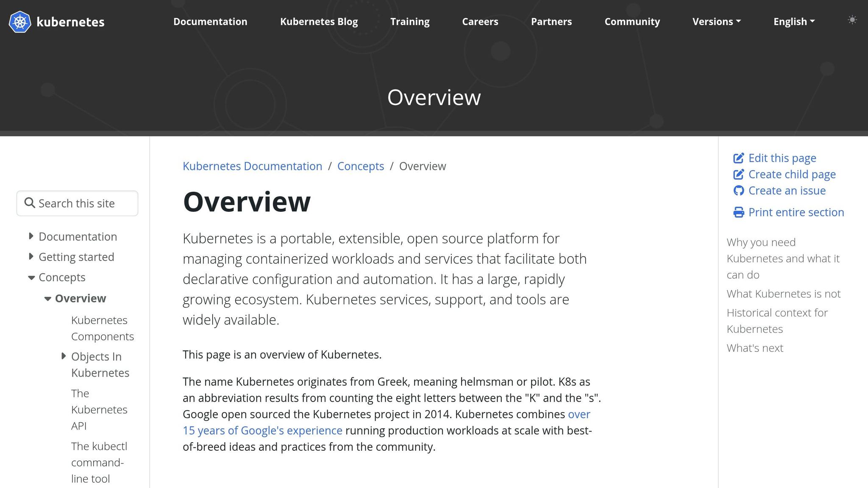Jump to "What's next" section
The height and width of the screenshot is (488, 868).
point(755,348)
